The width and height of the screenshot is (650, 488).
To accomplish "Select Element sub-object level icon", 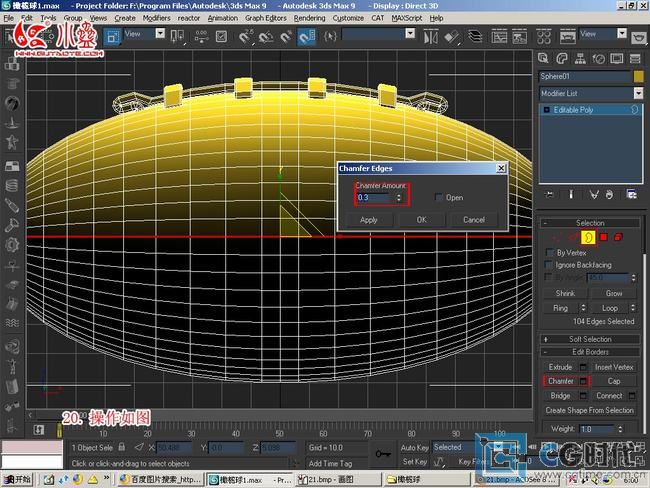I will point(618,237).
